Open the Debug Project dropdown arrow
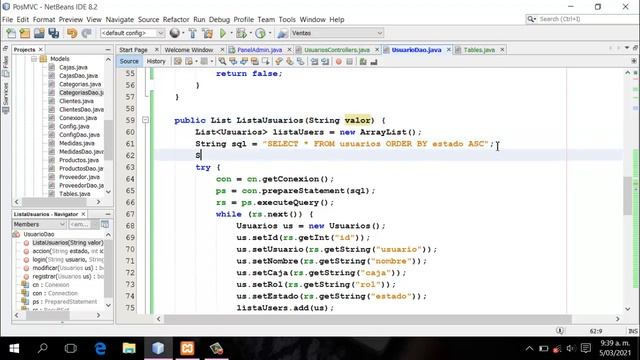The image size is (640, 360). click(x=251, y=33)
